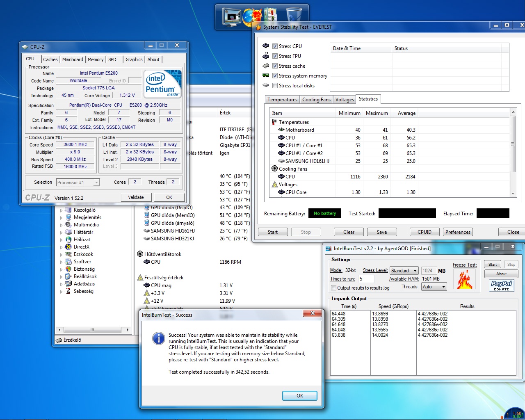Expand the Szoftver tree node
Screen dimensions: 525x420
pyautogui.click(x=62, y=262)
